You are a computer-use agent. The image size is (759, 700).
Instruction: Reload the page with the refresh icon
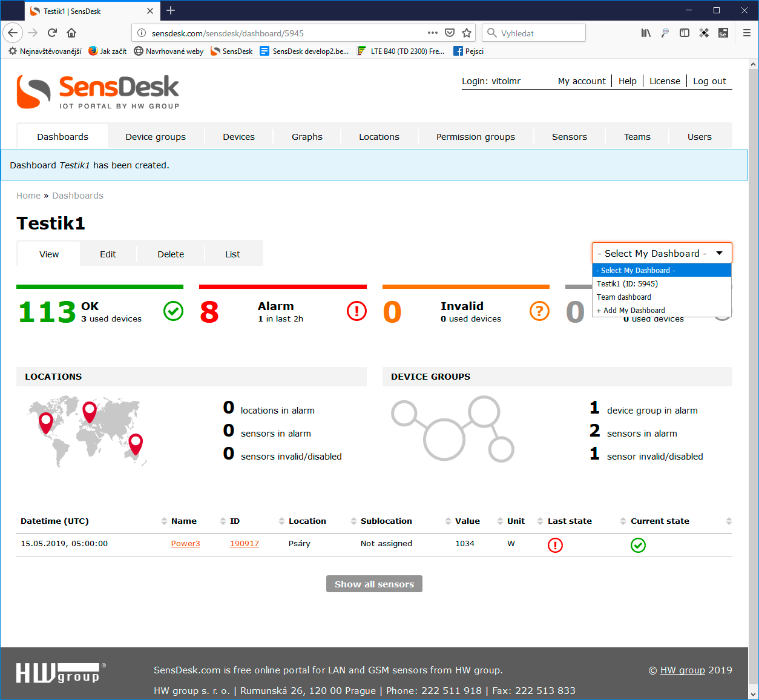[x=52, y=33]
